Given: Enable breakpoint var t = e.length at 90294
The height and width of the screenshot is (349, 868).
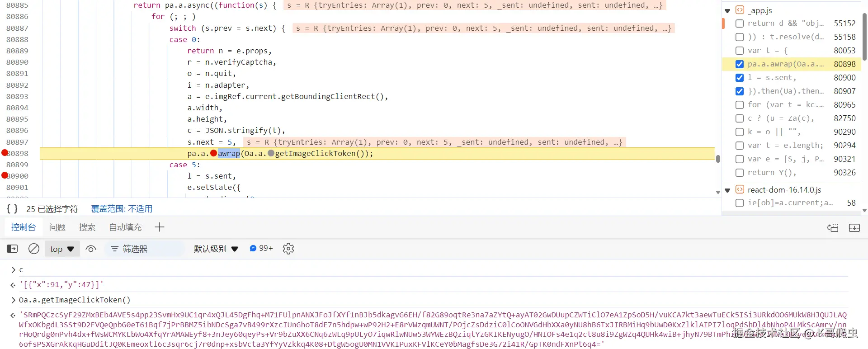Looking at the screenshot, I should click(740, 146).
